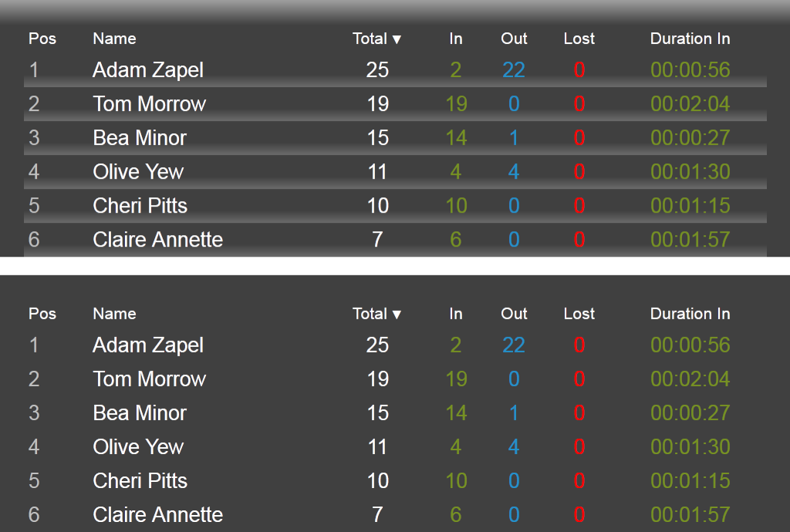Click the Lost header in bottom table
Screen dimensions: 790x532
click(x=579, y=314)
